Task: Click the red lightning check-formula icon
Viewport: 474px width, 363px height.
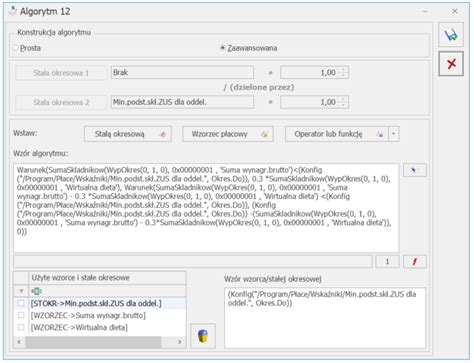Action: [414, 262]
